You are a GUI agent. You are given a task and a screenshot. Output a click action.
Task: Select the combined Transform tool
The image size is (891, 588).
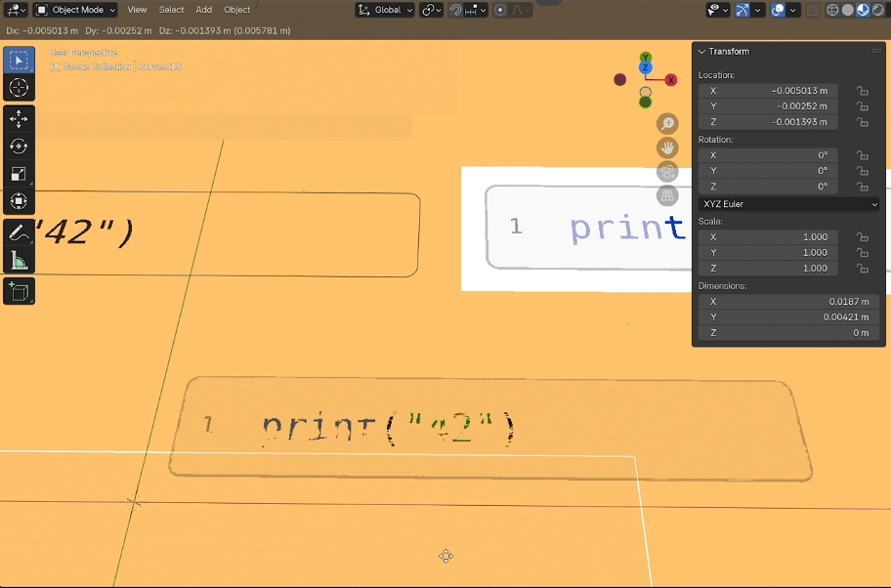pyautogui.click(x=19, y=200)
